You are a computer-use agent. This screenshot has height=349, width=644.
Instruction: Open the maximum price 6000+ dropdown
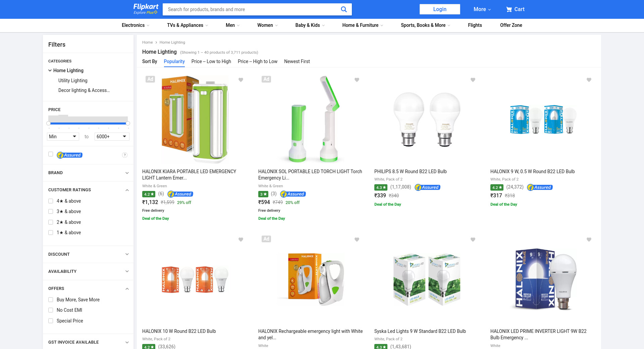click(x=112, y=137)
